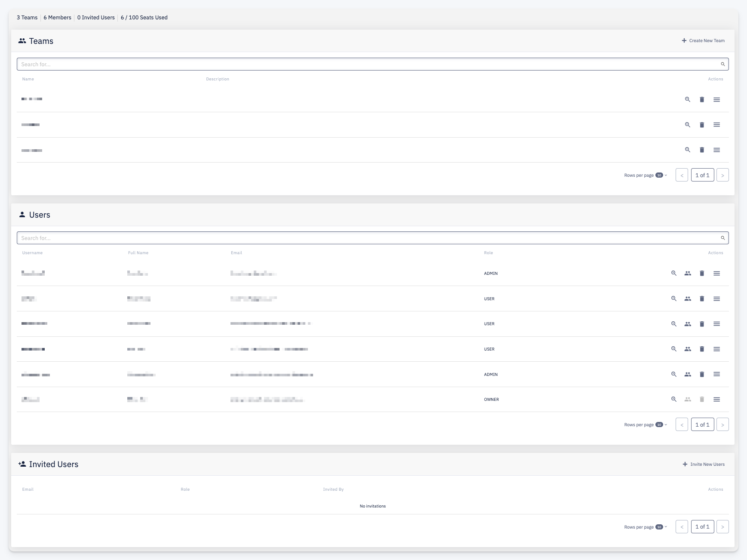Click the 'Role' column header in Users table
747x560 pixels.
(x=488, y=253)
